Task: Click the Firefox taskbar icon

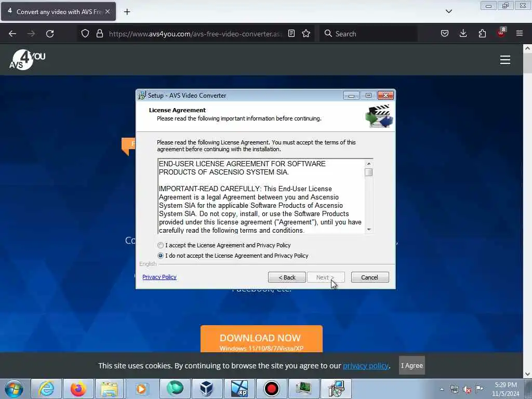Action: click(78, 389)
